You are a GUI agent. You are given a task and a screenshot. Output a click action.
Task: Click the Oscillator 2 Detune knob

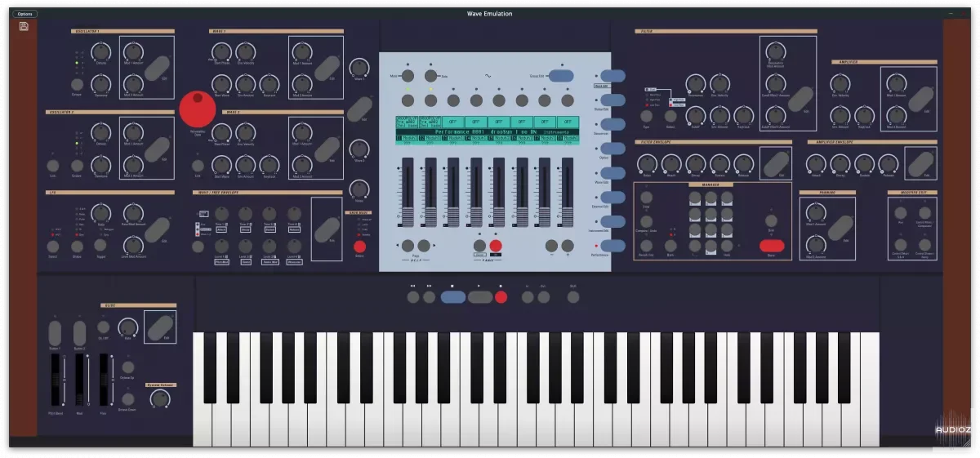100,132
